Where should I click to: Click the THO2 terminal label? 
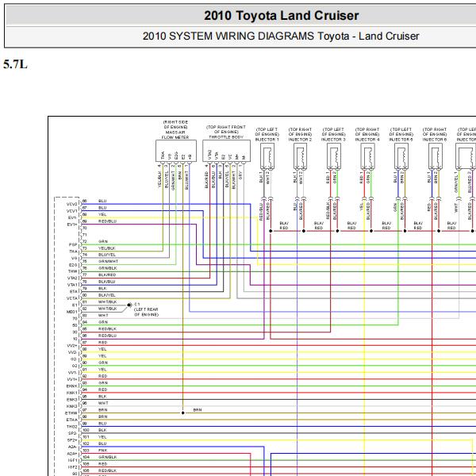pos(72,427)
